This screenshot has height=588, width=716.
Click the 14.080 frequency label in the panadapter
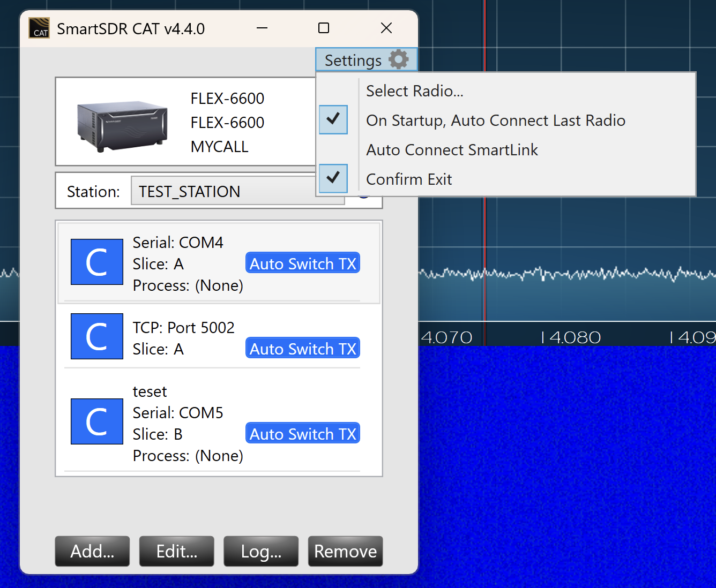tap(571, 337)
